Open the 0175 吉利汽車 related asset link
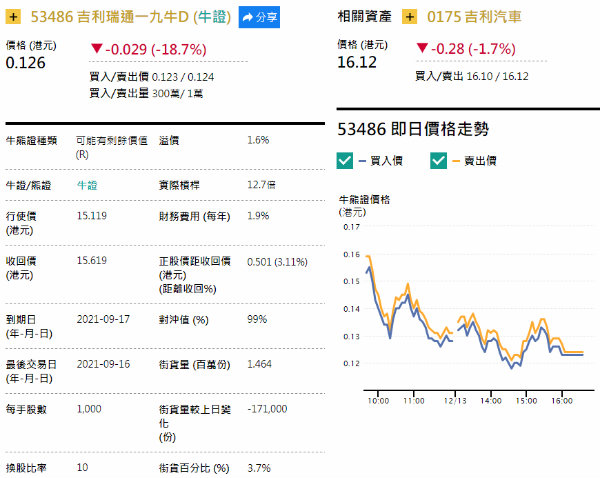The width and height of the screenshot is (600, 478). [x=474, y=17]
